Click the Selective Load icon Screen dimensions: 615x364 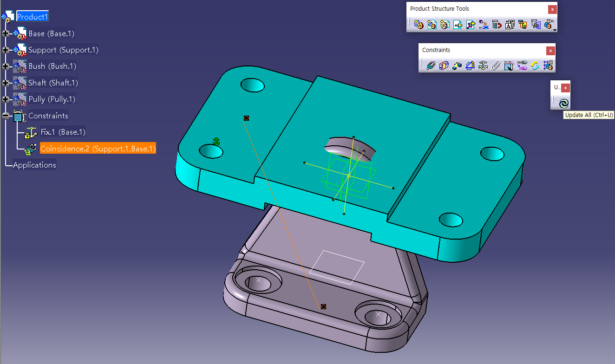coord(523,25)
